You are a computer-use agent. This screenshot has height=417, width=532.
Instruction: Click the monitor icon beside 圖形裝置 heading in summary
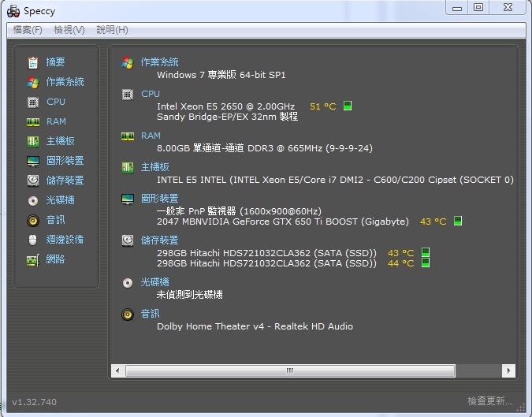[128, 199]
